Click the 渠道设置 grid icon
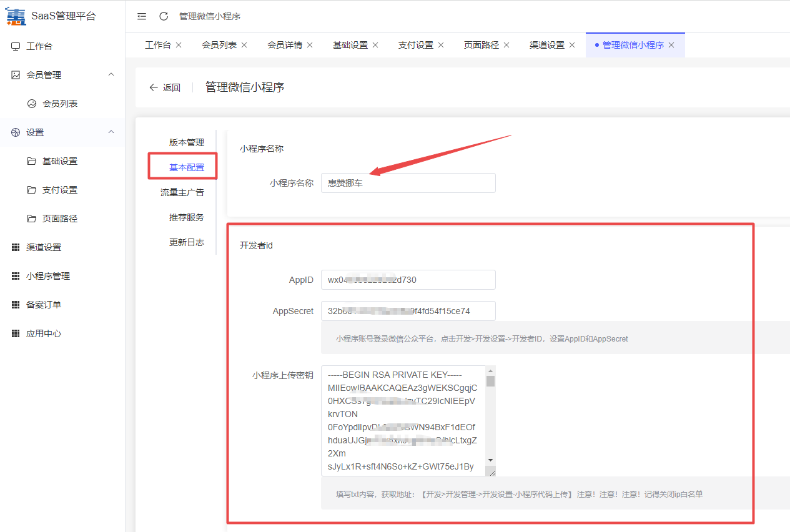This screenshot has width=790, height=532. pos(16,247)
